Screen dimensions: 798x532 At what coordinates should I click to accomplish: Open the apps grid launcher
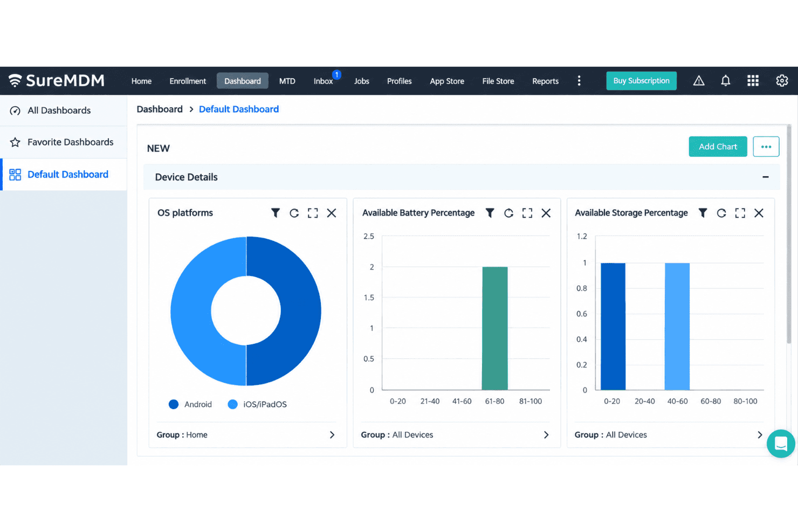[x=753, y=81]
